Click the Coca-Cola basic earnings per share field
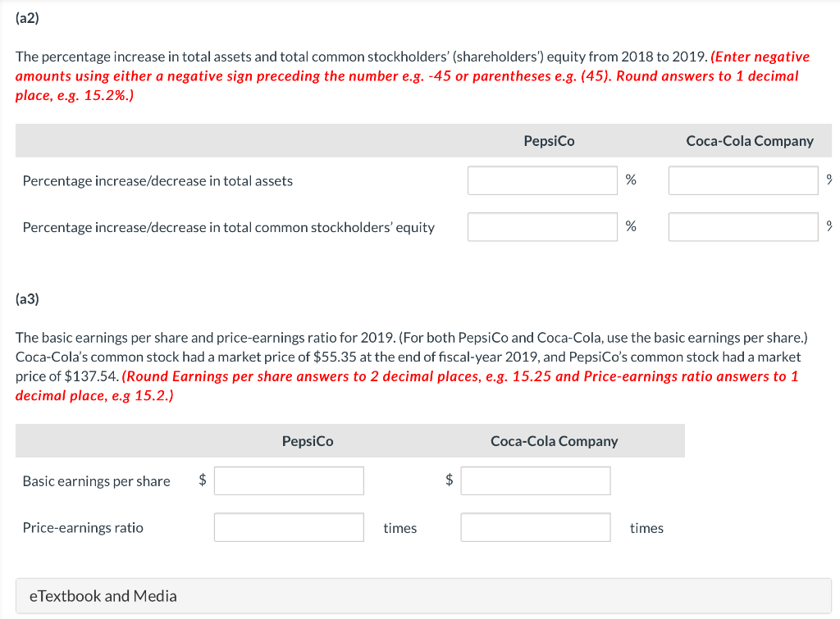The width and height of the screenshot is (840, 619). (x=535, y=480)
